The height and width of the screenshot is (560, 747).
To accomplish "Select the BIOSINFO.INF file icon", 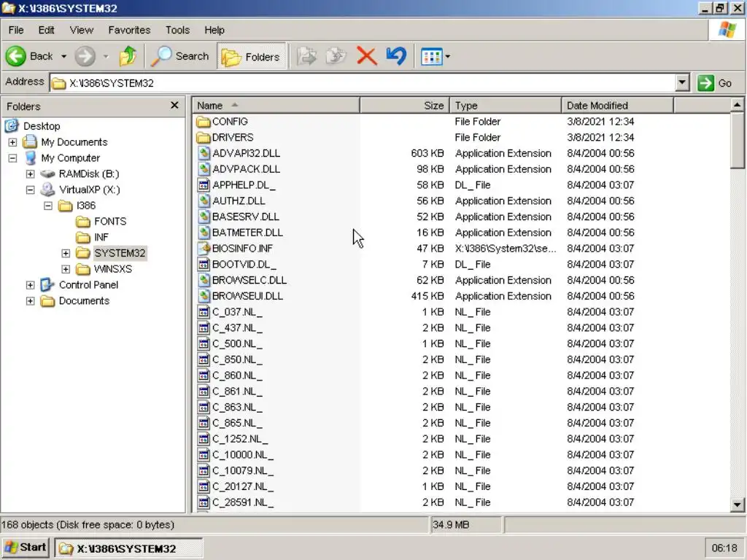I will pyautogui.click(x=204, y=248).
